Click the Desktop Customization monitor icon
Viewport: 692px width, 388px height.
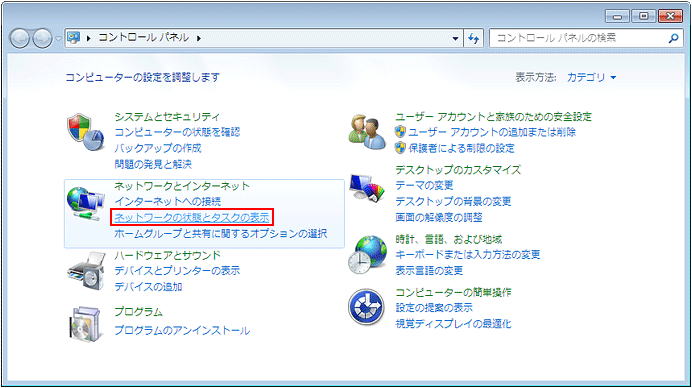tap(367, 187)
